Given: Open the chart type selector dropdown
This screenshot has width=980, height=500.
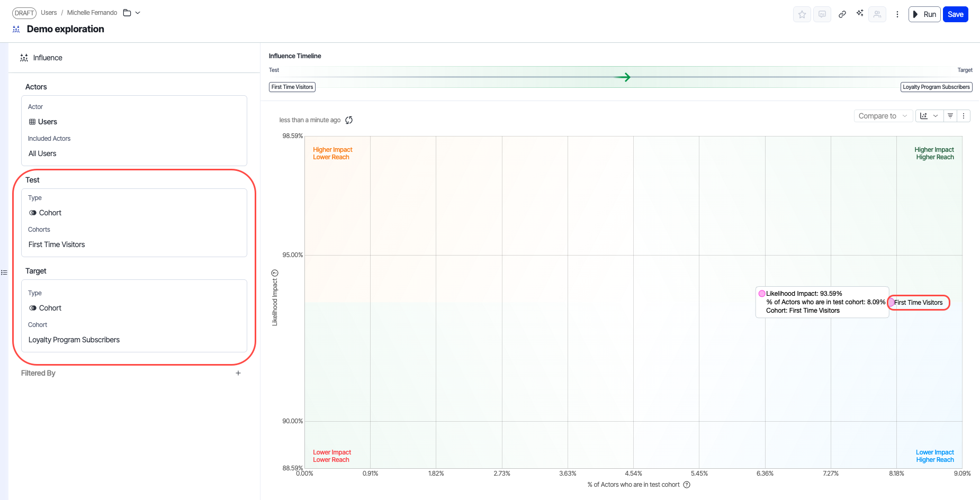Looking at the screenshot, I should coord(929,116).
